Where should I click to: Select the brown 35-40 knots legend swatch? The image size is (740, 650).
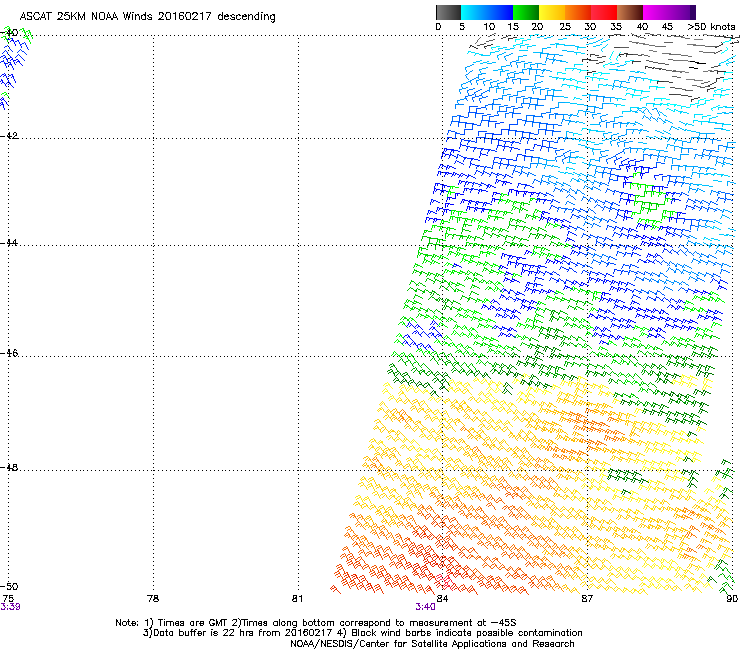point(630,12)
